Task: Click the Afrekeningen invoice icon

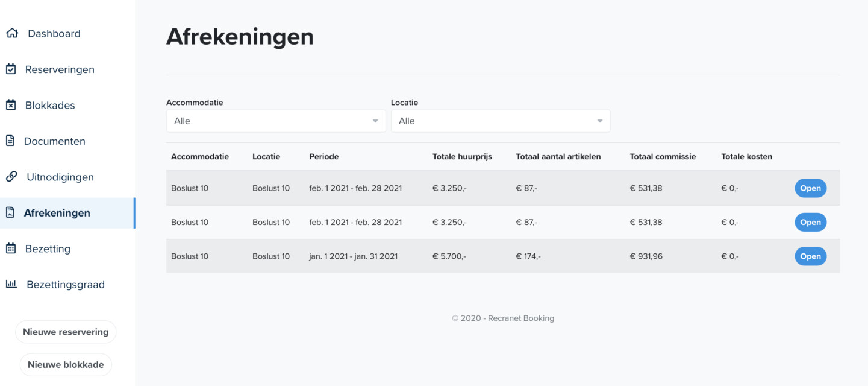Action: (10, 212)
